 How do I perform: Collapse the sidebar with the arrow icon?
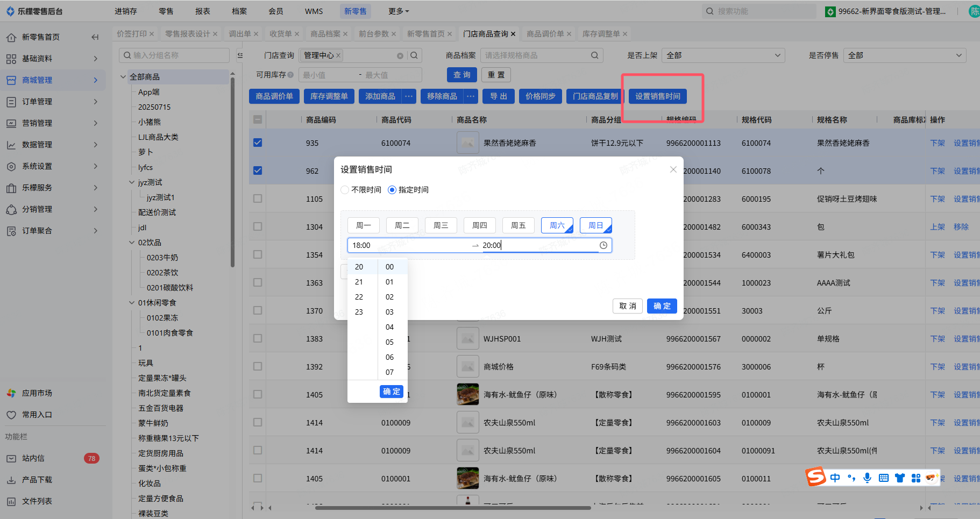pos(95,37)
